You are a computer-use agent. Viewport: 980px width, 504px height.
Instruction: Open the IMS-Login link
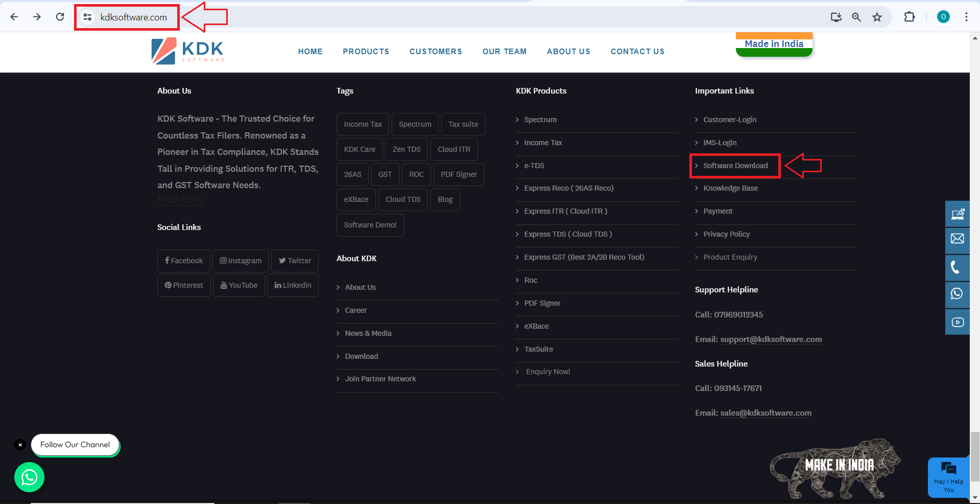(x=720, y=143)
